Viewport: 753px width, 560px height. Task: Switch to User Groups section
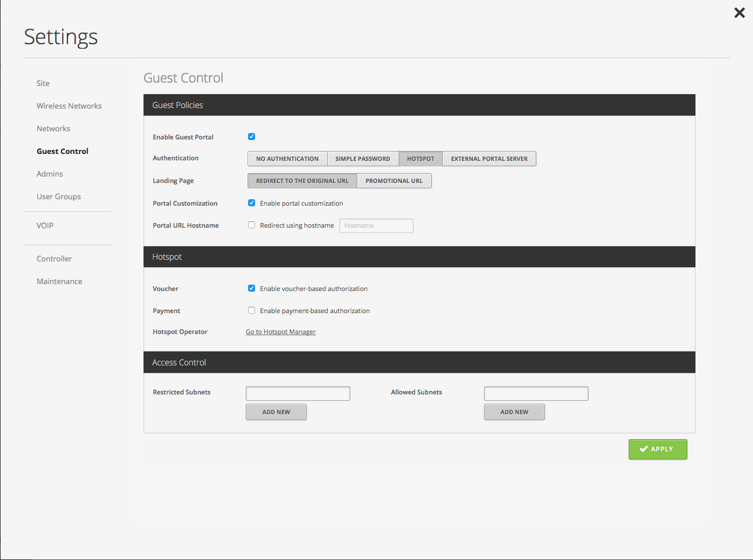pos(59,196)
